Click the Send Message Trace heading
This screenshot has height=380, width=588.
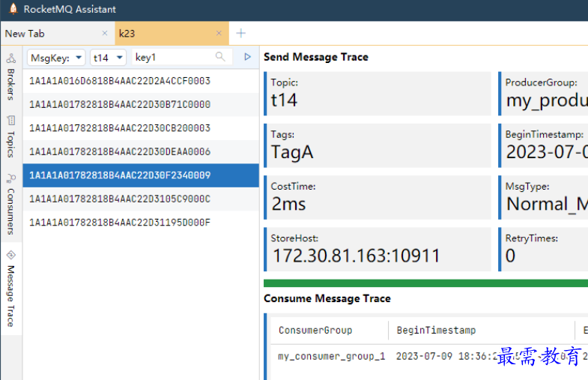[316, 57]
